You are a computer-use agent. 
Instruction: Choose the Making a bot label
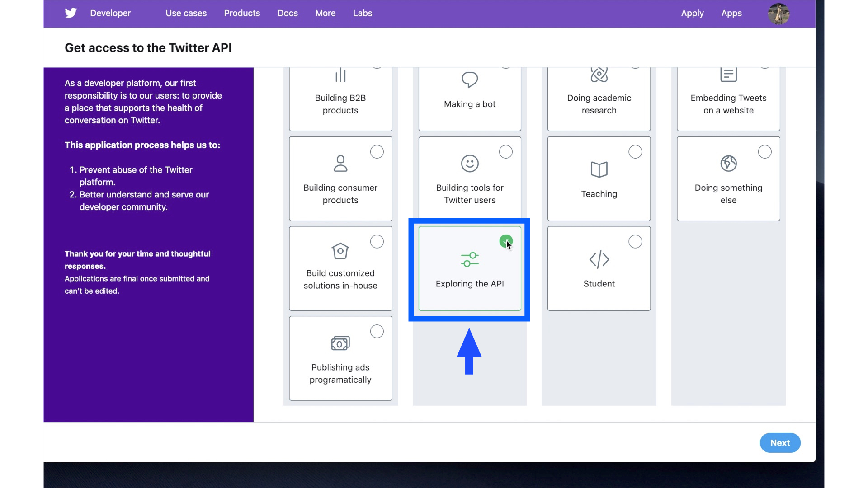point(470,104)
